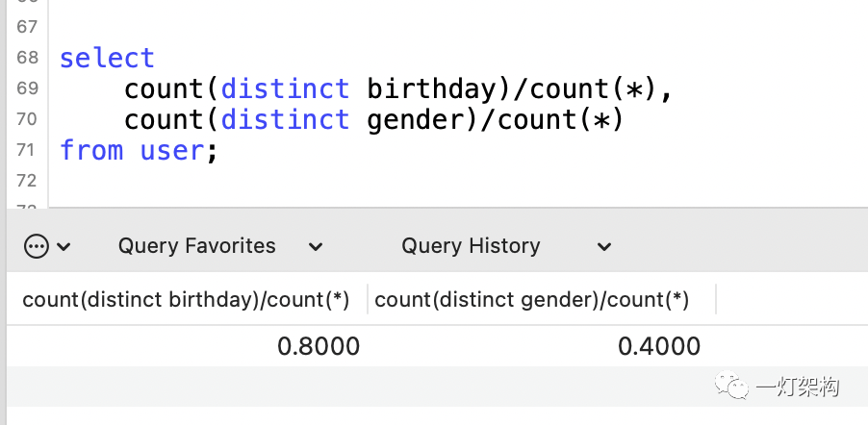
Task: Select column header count(distinct gender)/count(*)
Action: [x=531, y=299]
